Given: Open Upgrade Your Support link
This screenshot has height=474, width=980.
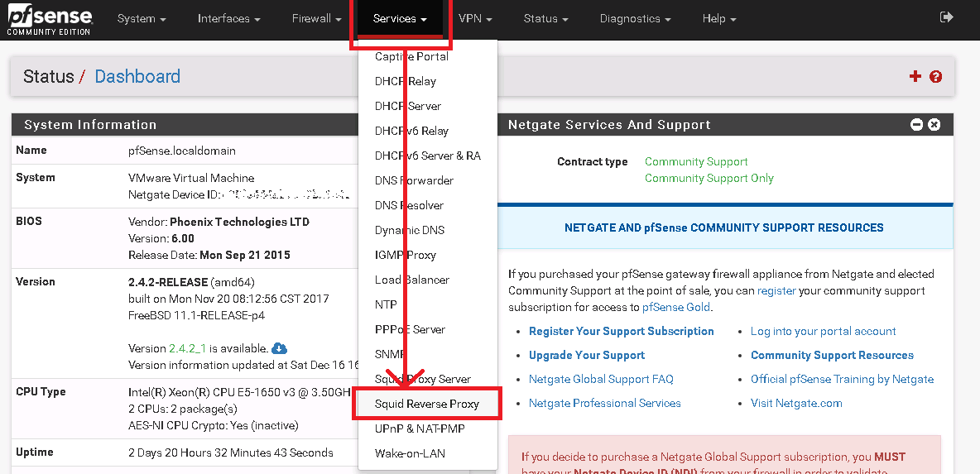Looking at the screenshot, I should pyautogui.click(x=587, y=356).
